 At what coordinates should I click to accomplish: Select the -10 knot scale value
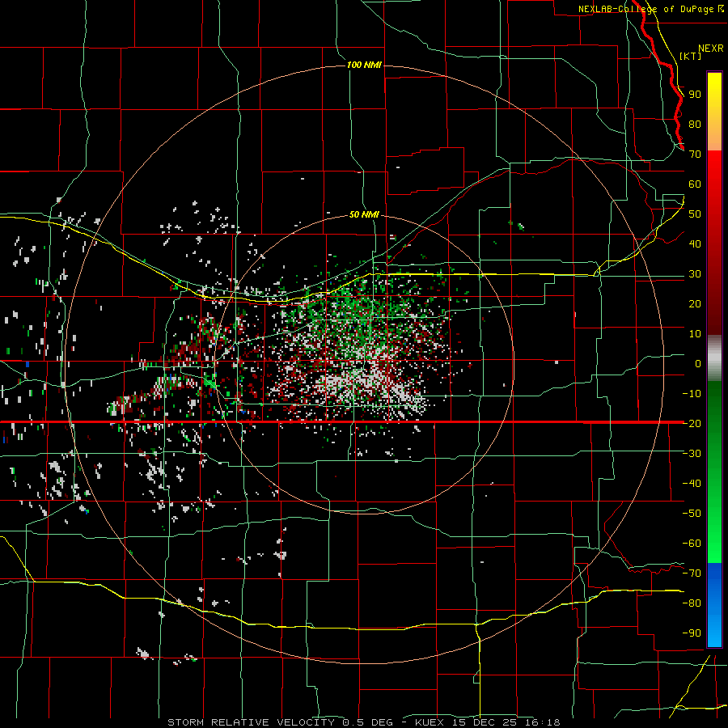click(x=692, y=394)
